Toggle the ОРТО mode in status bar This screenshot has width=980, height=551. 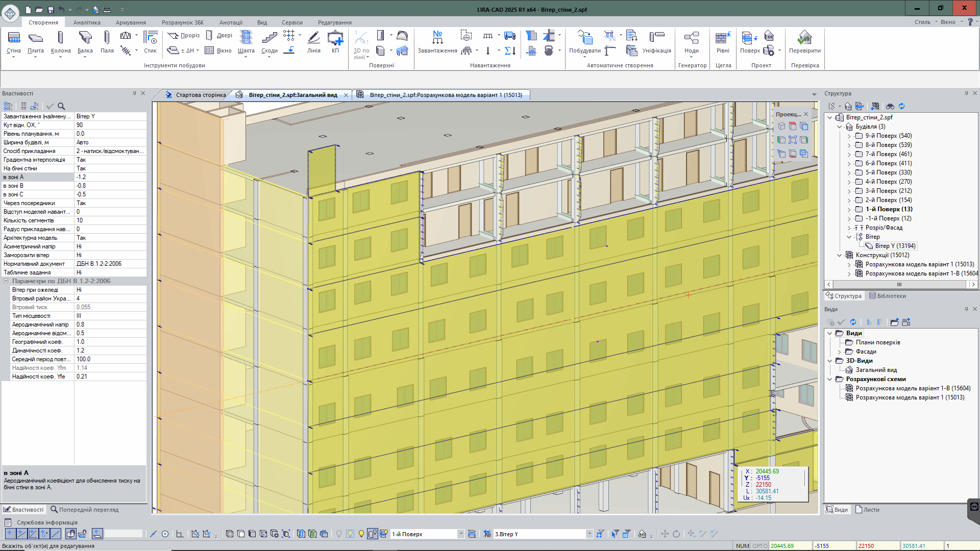759,546
